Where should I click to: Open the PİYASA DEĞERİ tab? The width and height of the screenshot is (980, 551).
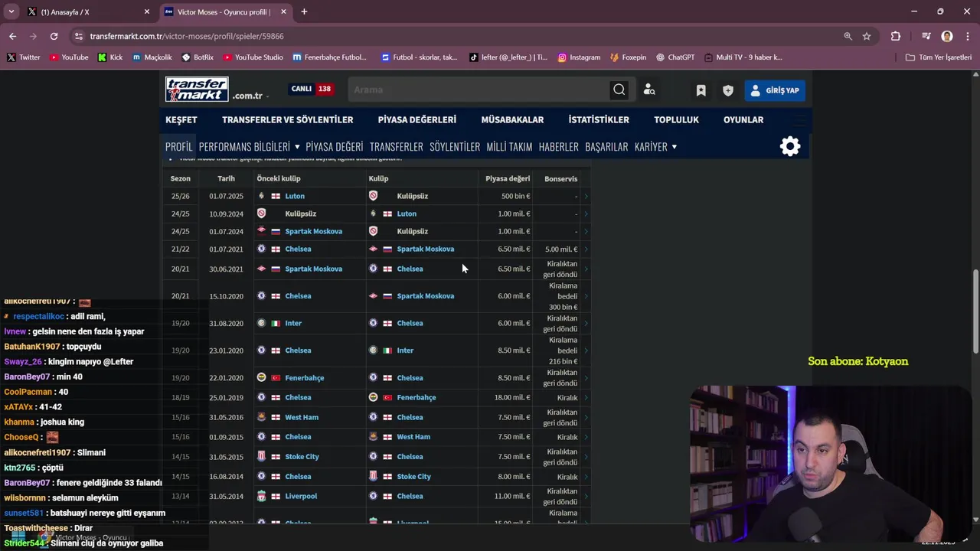tap(335, 147)
